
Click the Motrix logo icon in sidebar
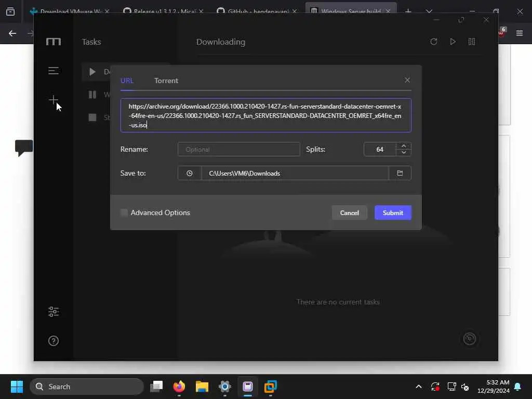click(x=54, y=42)
